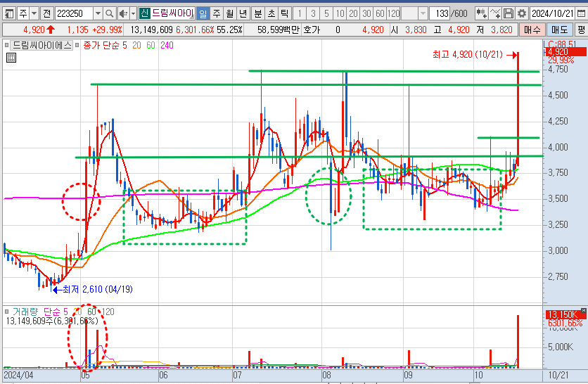Viewport: 588px width, 384px height.
Task: Click the 최저 2,610 (04/19) low label
Action: (x=98, y=289)
